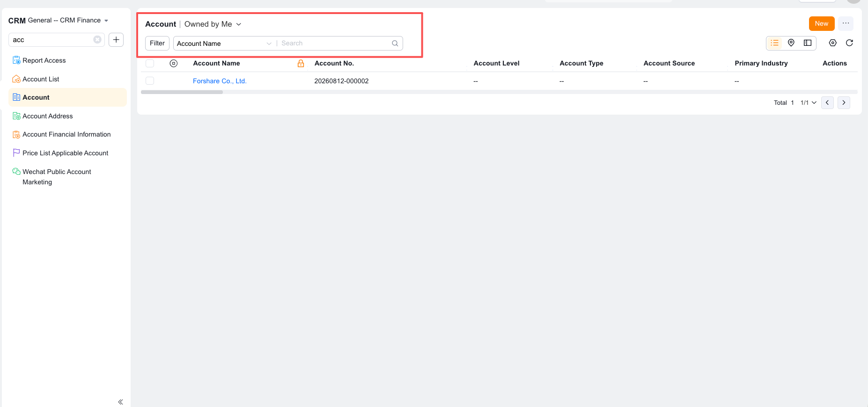The height and width of the screenshot is (407, 868).
Task: Click the Account Level column header
Action: click(496, 63)
